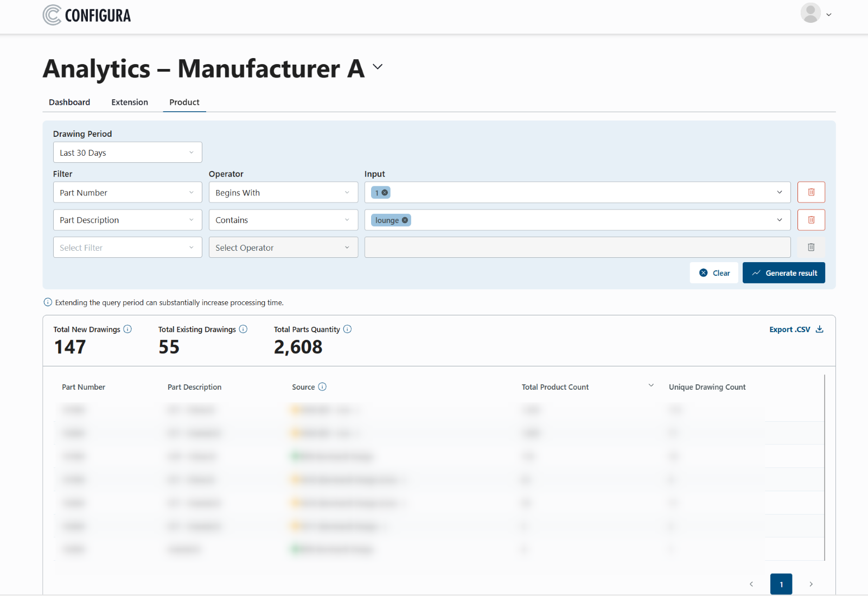
Task: Show info for Total New Drawings
Action: coord(127,329)
